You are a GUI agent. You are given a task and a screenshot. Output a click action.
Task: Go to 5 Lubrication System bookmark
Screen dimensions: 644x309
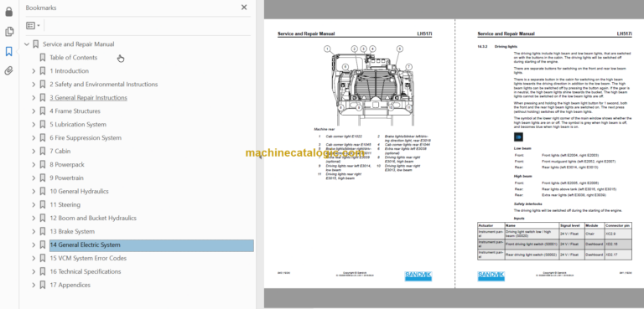tap(78, 124)
